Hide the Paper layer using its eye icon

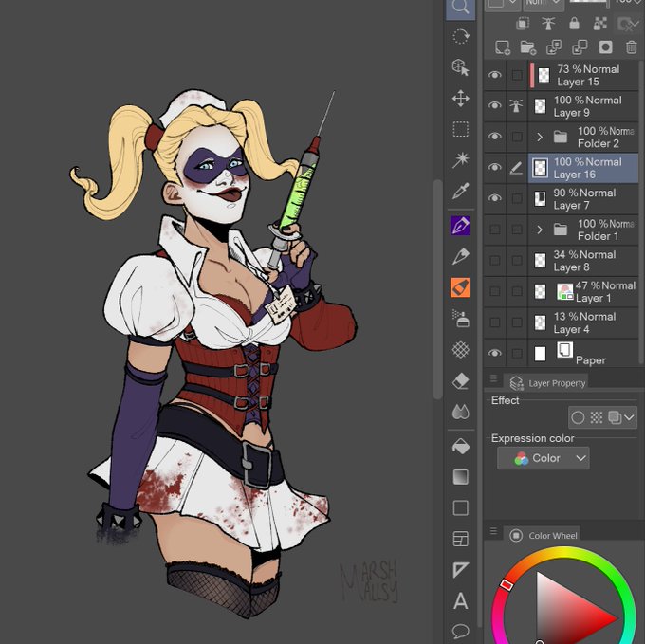[495, 353]
